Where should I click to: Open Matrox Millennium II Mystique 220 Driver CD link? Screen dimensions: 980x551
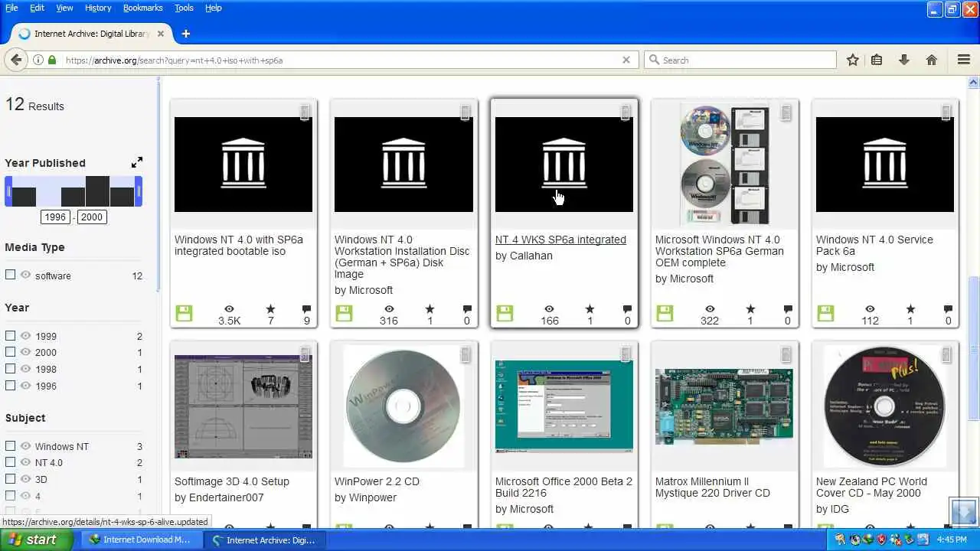point(713,487)
